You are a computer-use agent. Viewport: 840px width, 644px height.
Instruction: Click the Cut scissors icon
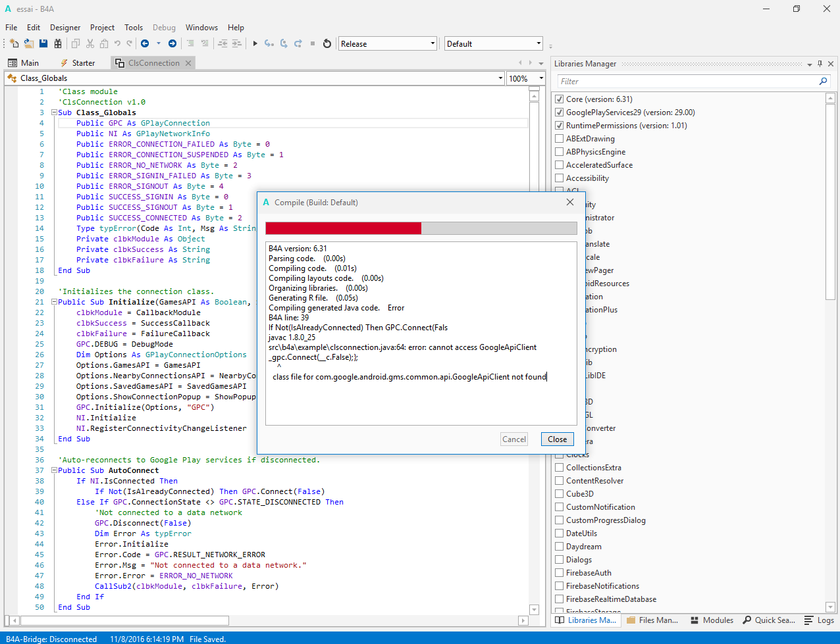[x=90, y=43]
